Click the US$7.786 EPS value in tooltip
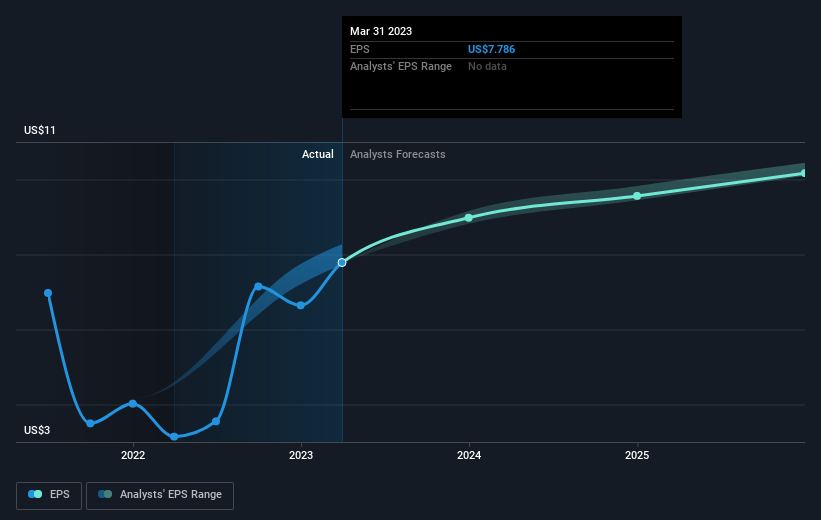821x520 pixels. pyautogui.click(x=491, y=49)
